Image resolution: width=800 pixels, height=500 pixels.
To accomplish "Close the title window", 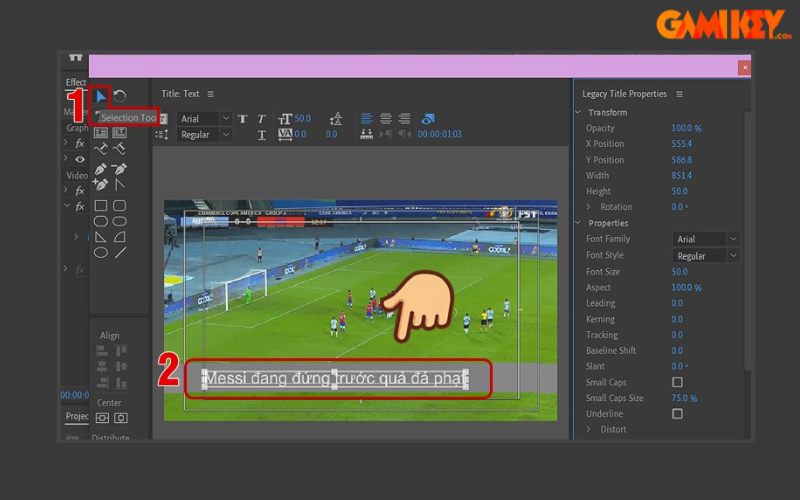I will [x=744, y=67].
